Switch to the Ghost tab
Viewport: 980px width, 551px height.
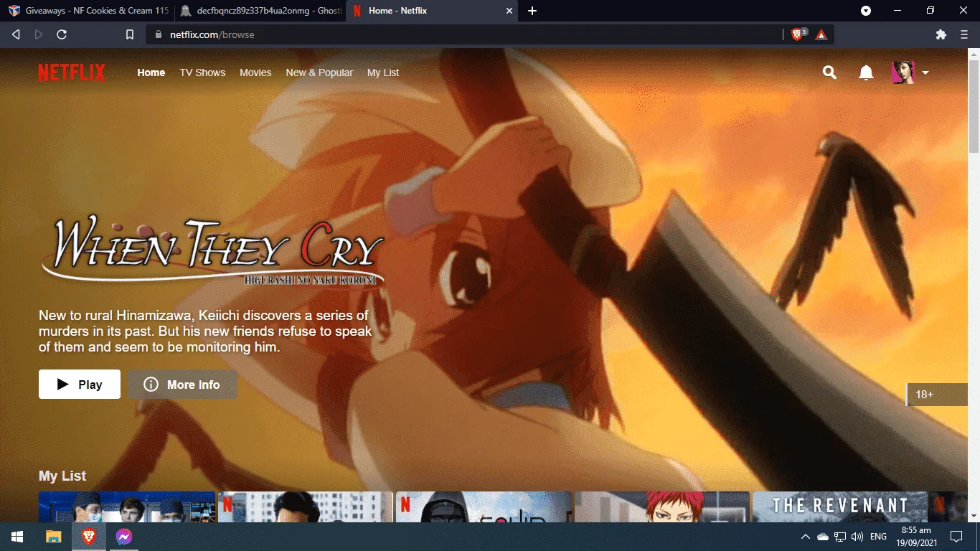point(260,11)
